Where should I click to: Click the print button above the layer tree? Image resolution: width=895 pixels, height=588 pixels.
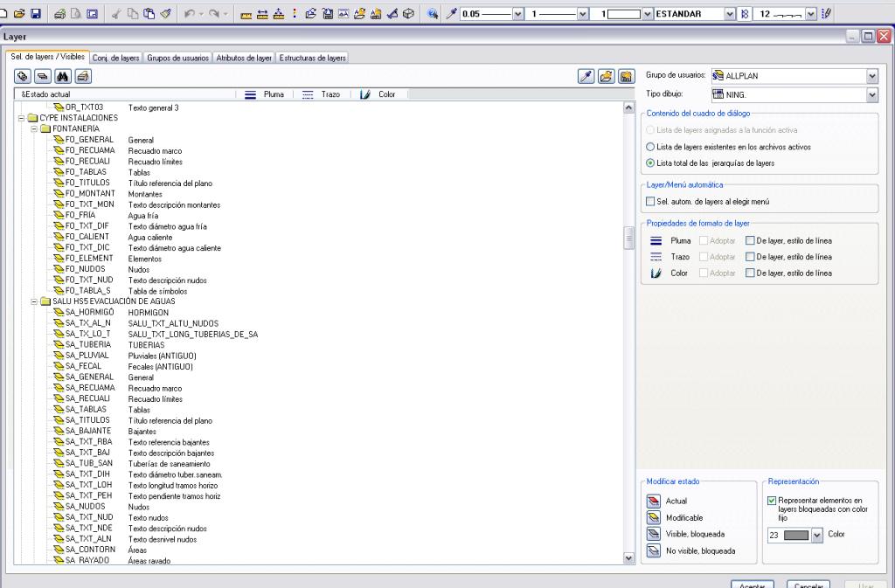[83, 76]
